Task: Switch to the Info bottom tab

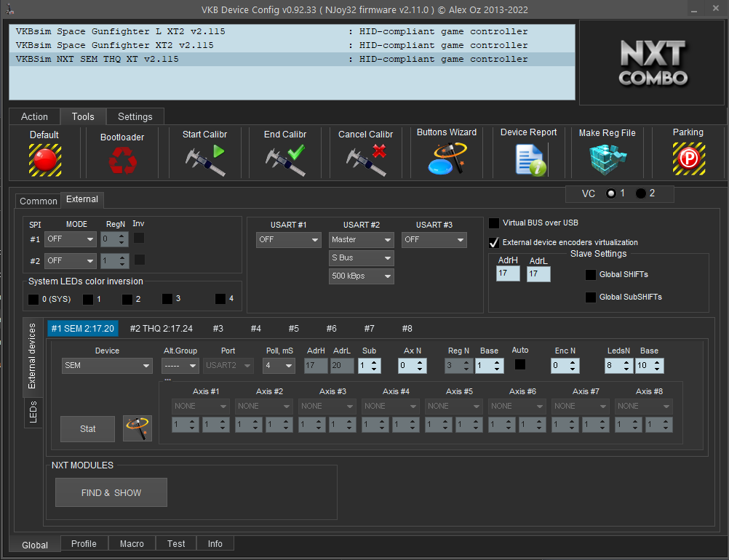Action: (x=215, y=544)
